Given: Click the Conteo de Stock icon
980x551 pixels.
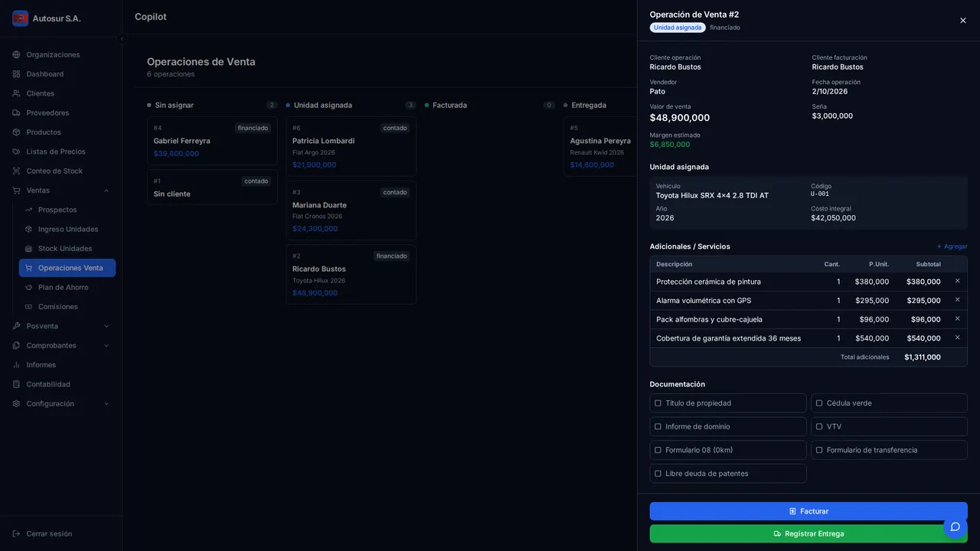Looking at the screenshot, I should [16, 171].
